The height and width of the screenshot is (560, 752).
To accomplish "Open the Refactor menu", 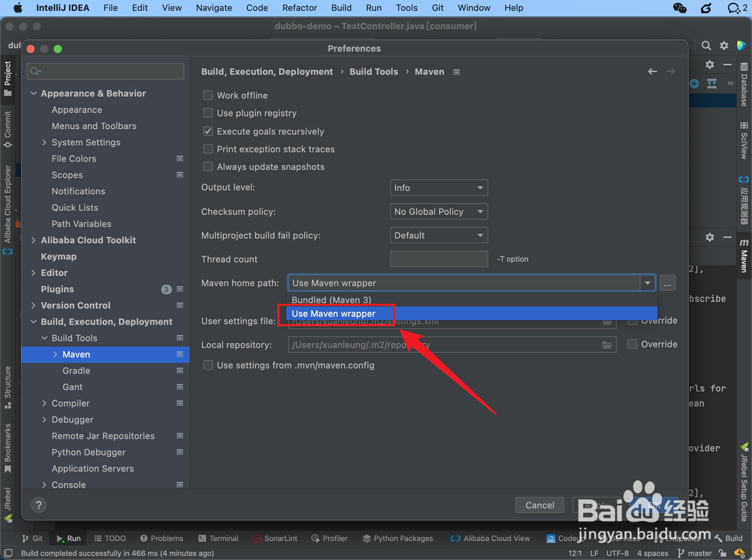I will (299, 7).
